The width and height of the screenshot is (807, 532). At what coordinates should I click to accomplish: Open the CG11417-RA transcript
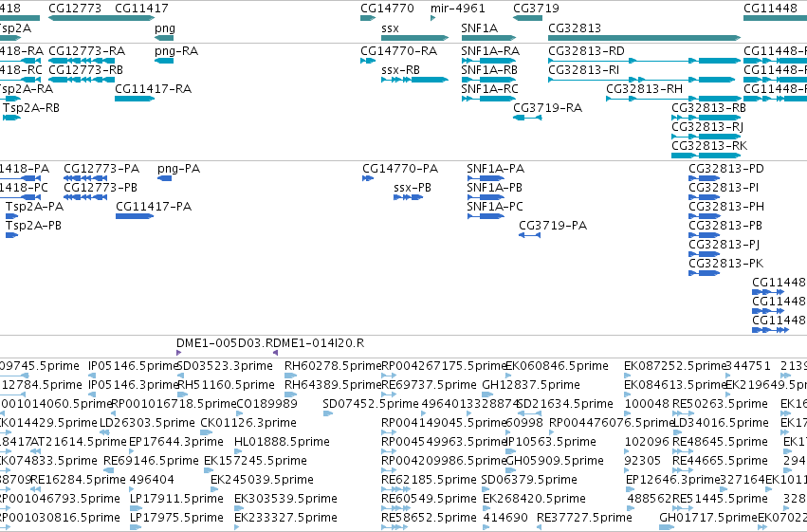coord(135,99)
